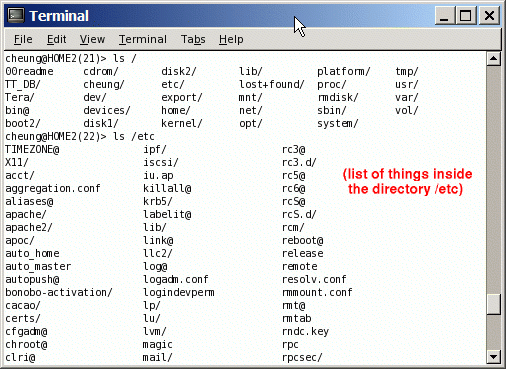Click the 'TIMEZONE@' entry
Screen dimensions: 506x369
pos(32,149)
